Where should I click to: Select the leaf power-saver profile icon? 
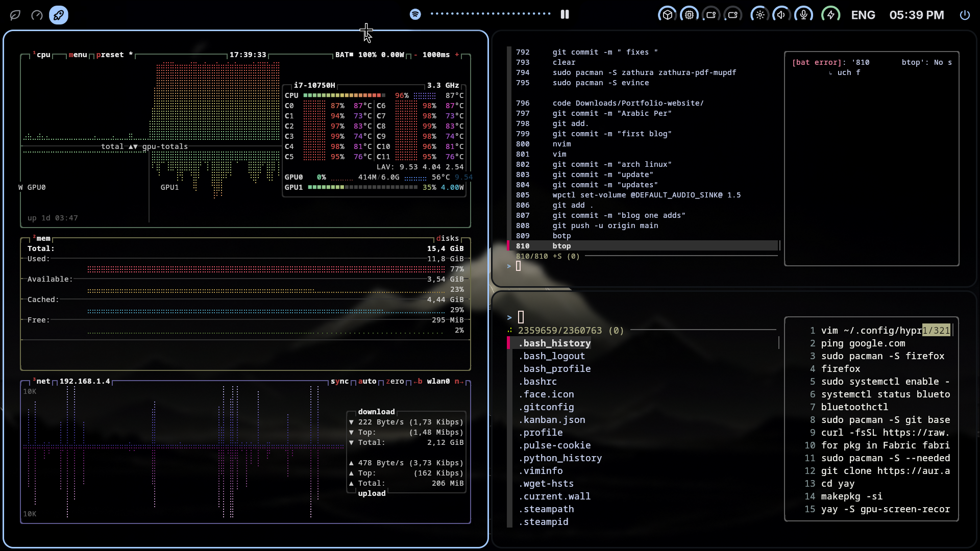[15, 15]
